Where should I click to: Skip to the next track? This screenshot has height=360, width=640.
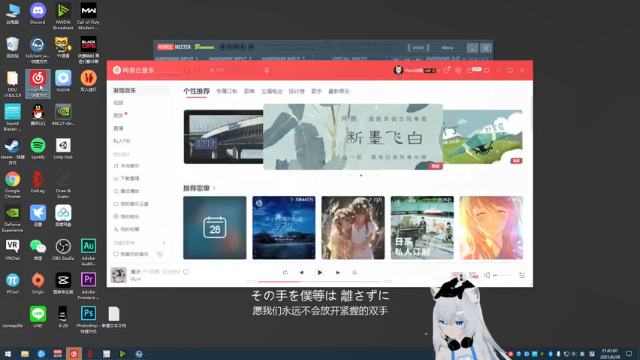338,272
